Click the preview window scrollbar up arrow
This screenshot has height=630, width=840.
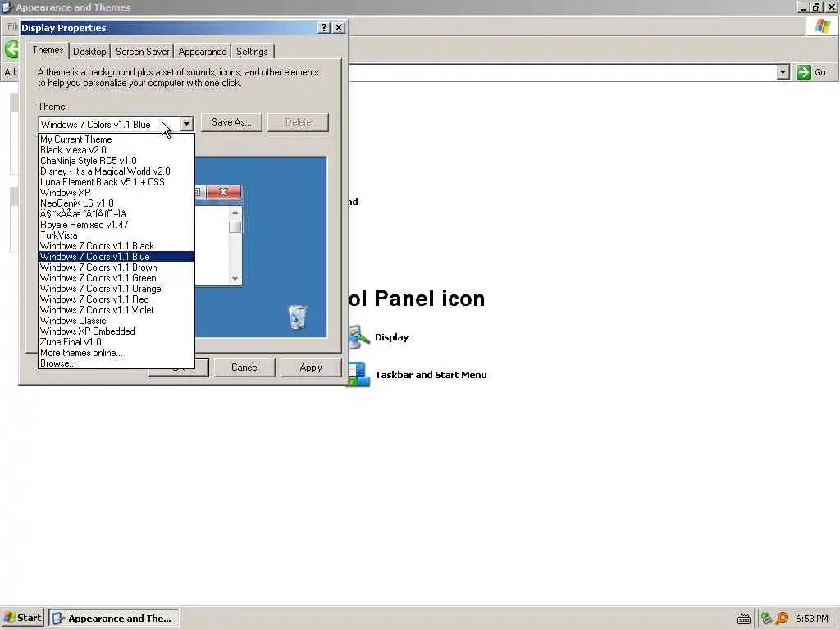click(x=235, y=213)
